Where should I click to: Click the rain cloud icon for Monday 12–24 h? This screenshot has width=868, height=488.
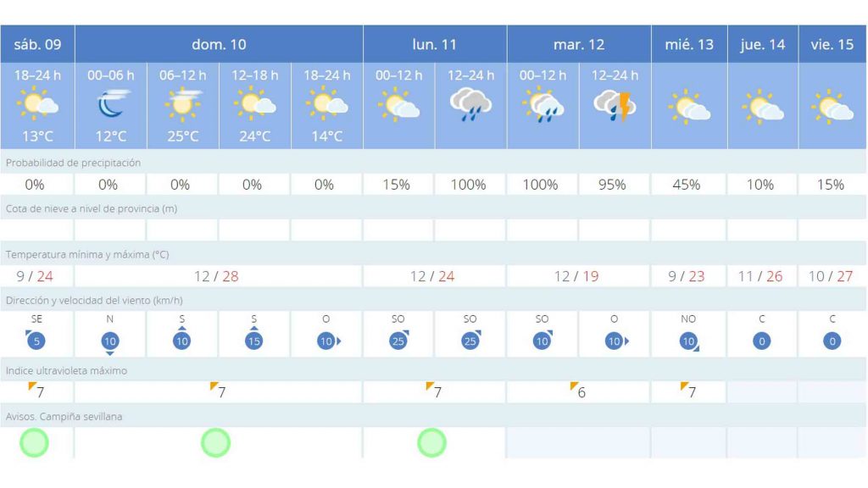click(470, 106)
